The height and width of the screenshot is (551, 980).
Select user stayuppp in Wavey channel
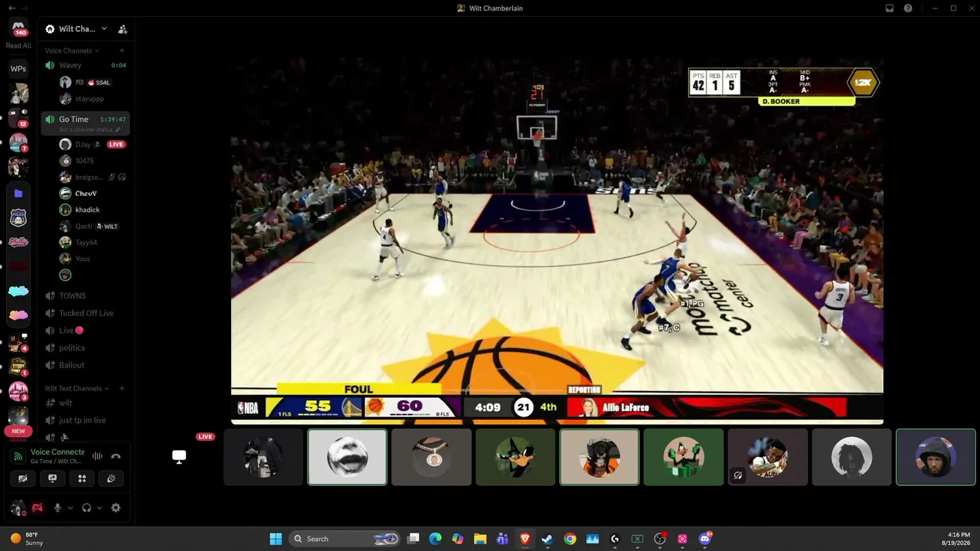[90, 99]
